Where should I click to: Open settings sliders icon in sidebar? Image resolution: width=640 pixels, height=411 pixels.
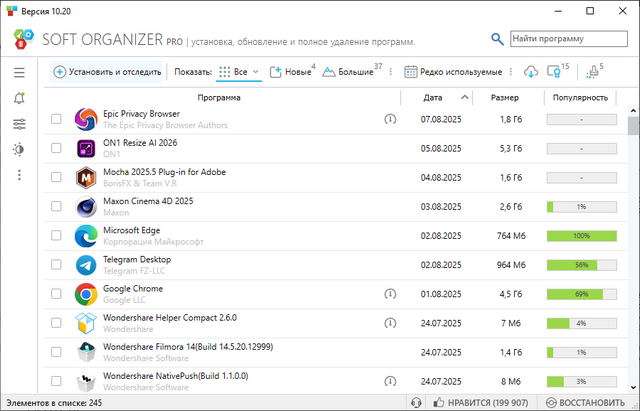(x=19, y=124)
